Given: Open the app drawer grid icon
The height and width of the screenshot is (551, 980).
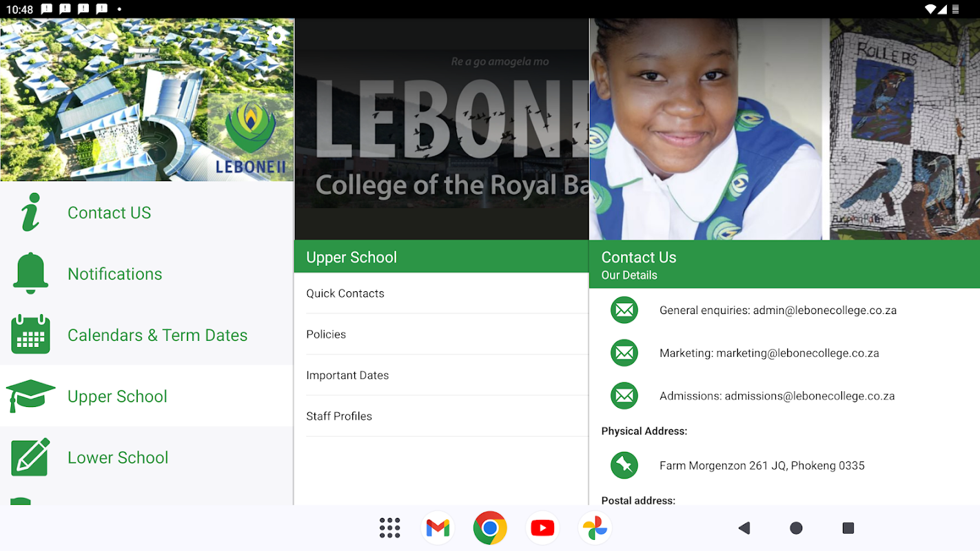Looking at the screenshot, I should pyautogui.click(x=389, y=528).
